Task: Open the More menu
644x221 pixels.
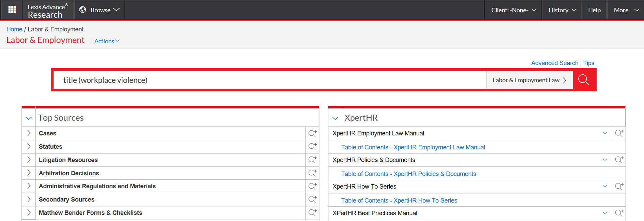Action: click(x=626, y=10)
